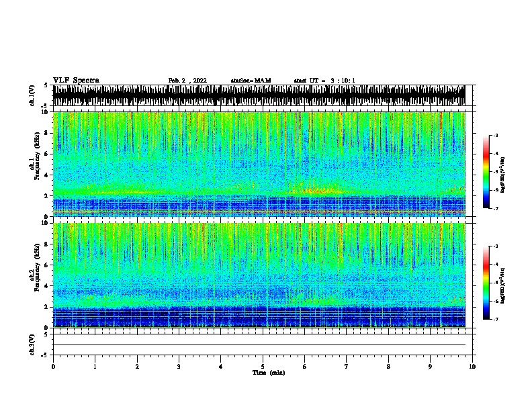This screenshot has height=411, width=532.
Task: Click inside the ch.2 frequency spectrogram
Action: click(x=259, y=275)
